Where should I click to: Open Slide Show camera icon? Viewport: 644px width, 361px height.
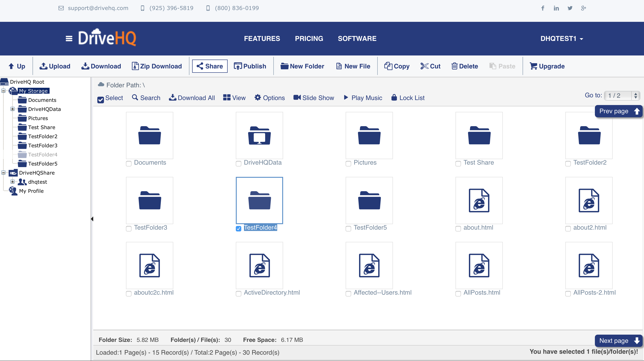[x=297, y=98]
